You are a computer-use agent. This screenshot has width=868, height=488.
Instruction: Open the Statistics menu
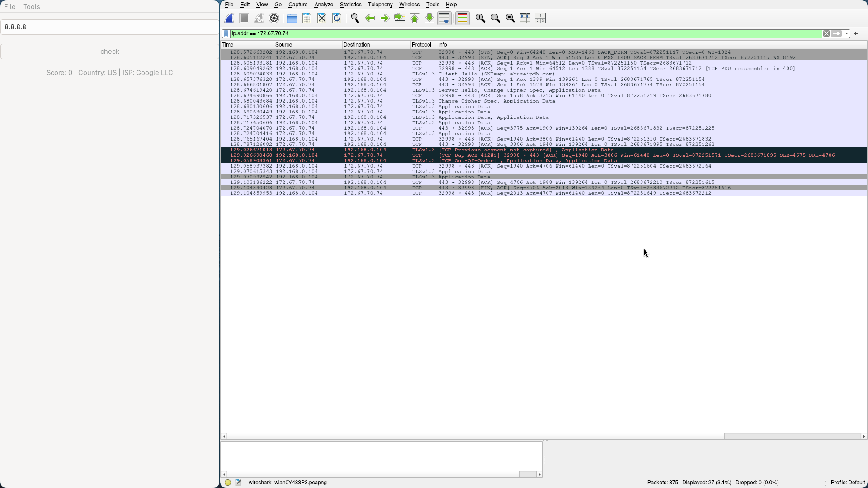click(x=350, y=5)
